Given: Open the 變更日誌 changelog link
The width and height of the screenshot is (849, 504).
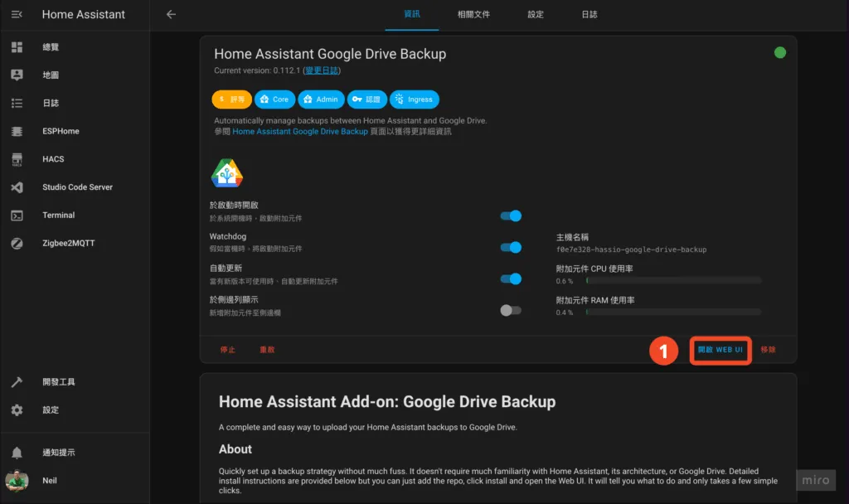Looking at the screenshot, I should (322, 70).
